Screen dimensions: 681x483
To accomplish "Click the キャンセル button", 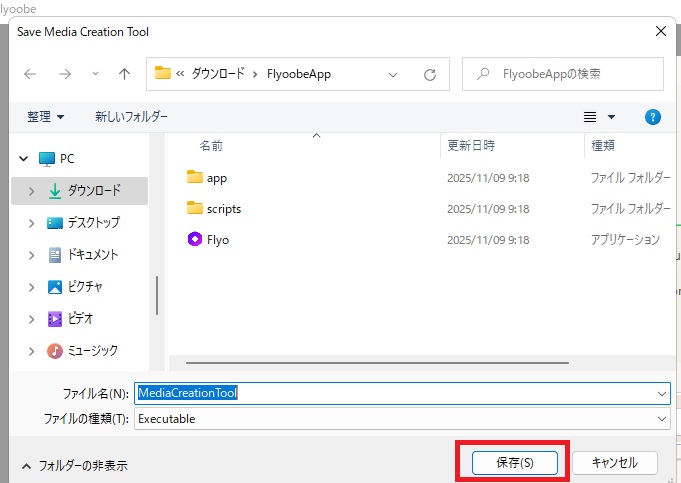I will (614, 463).
